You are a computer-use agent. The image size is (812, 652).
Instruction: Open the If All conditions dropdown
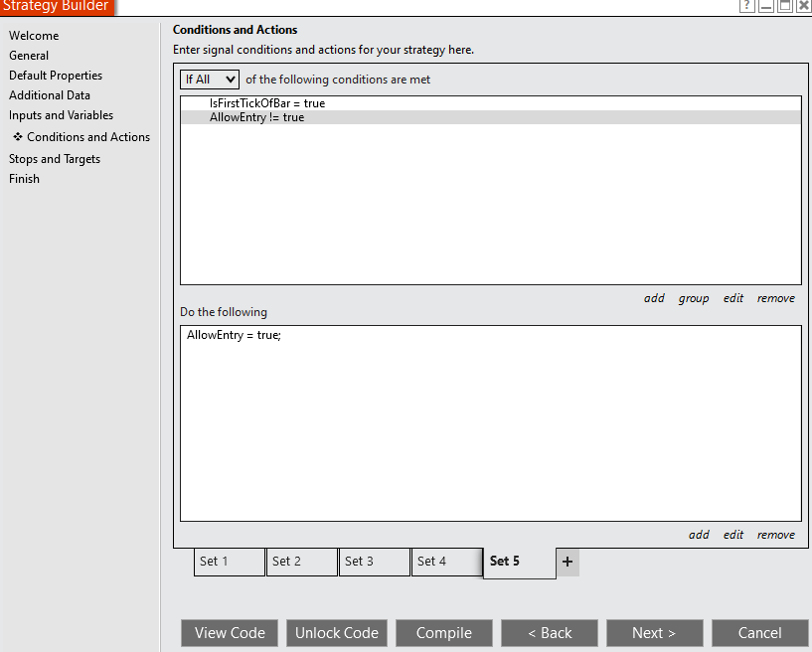pyautogui.click(x=210, y=80)
